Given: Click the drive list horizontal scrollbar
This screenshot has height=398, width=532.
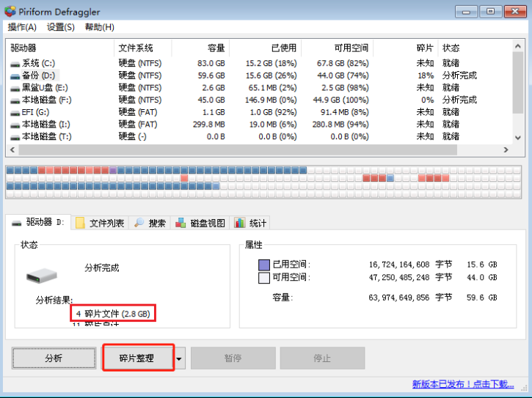Looking at the screenshot, I should point(257,150).
